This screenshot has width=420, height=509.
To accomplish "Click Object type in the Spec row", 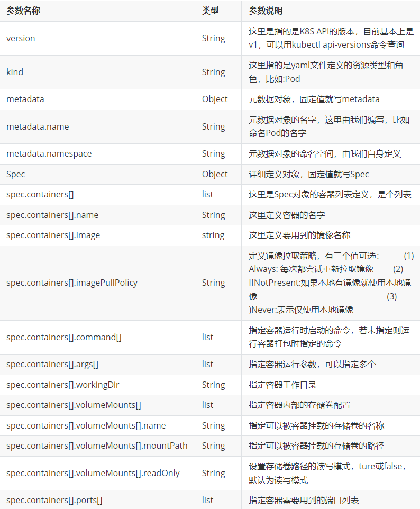I will click(x=215, y=174).
